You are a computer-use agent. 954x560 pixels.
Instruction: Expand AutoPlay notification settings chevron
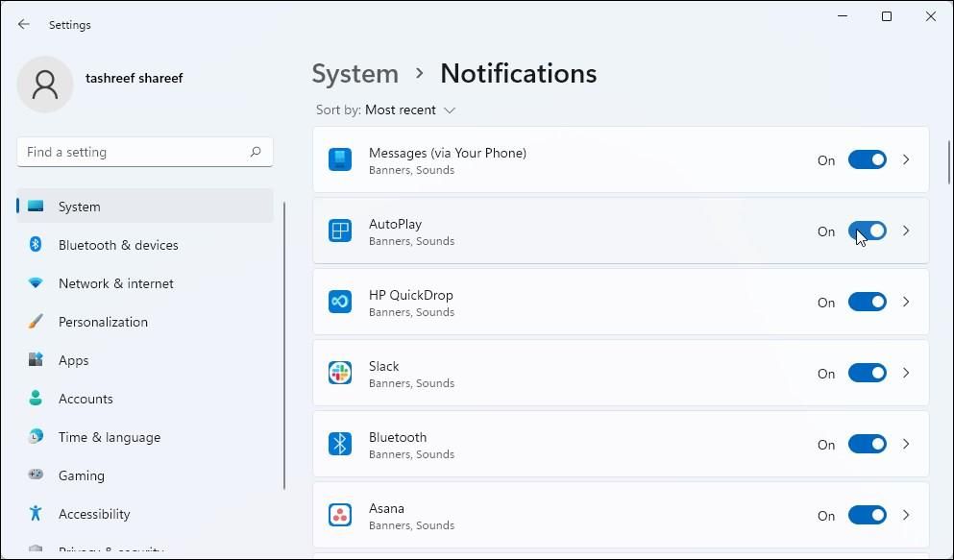click(x=906, y=231)
